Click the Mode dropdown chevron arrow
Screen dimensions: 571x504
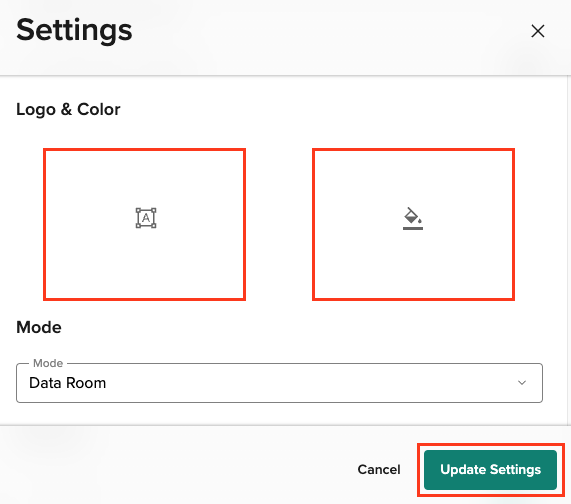pyautogui.click(x=522, y=383)
